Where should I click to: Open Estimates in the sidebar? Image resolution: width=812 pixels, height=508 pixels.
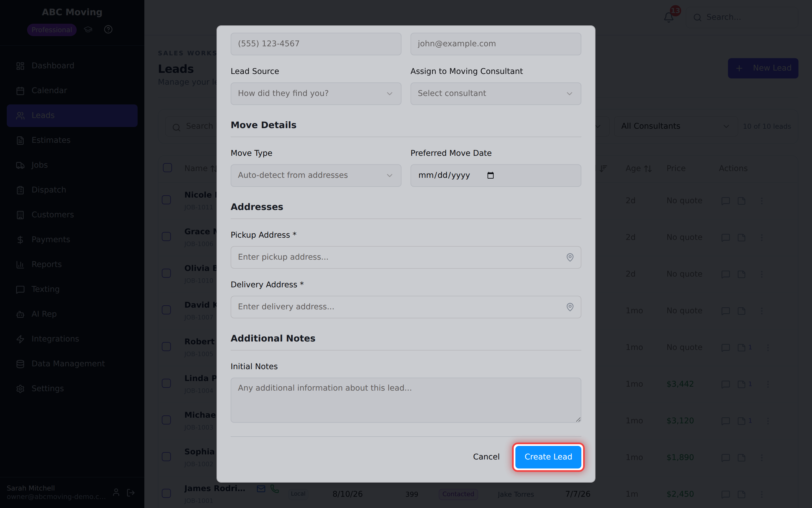tap(72, 141)
